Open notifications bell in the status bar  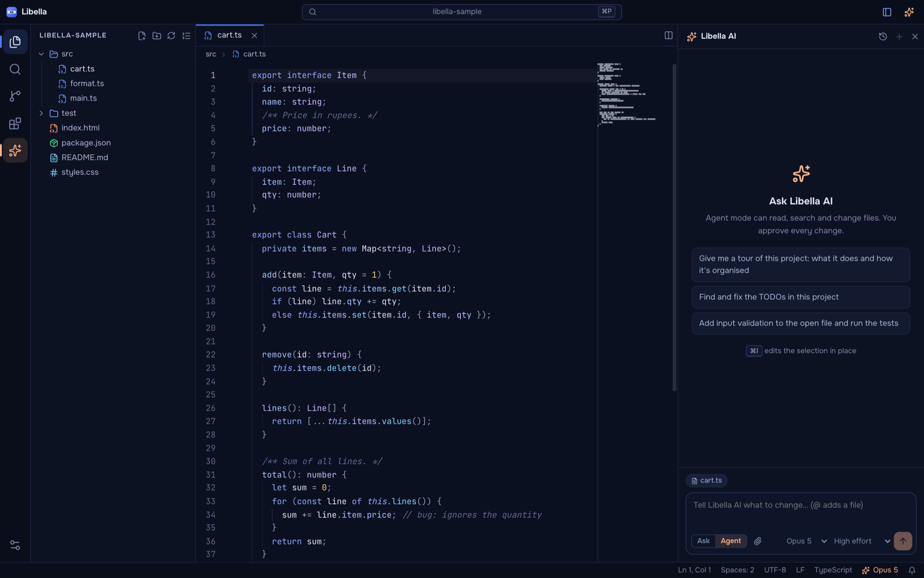(x=912, y=570)
